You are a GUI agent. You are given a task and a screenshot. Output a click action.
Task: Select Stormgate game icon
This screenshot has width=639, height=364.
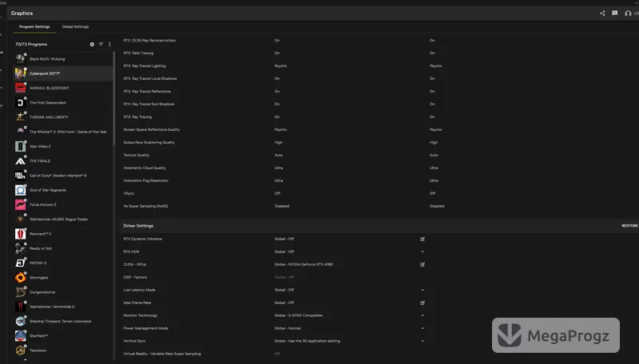point(21,278)
